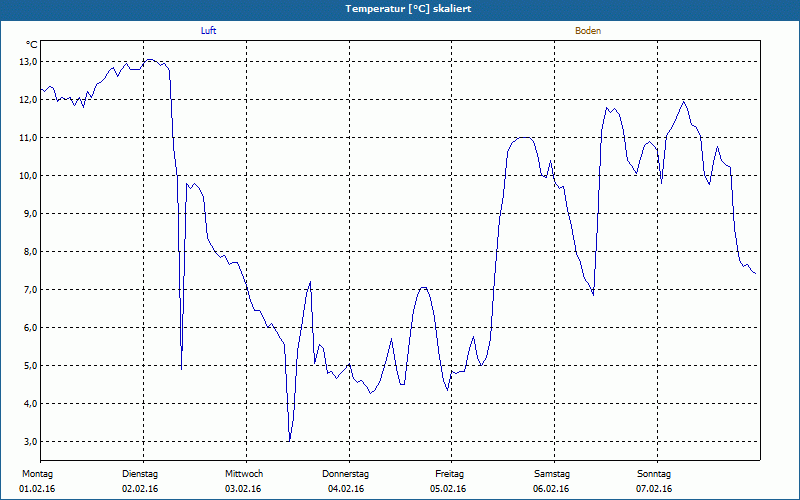This screenshot has width=800, height=500.
Task: Click the date 06.02.16
Action: pyautogui.click(x=551, y=489)
